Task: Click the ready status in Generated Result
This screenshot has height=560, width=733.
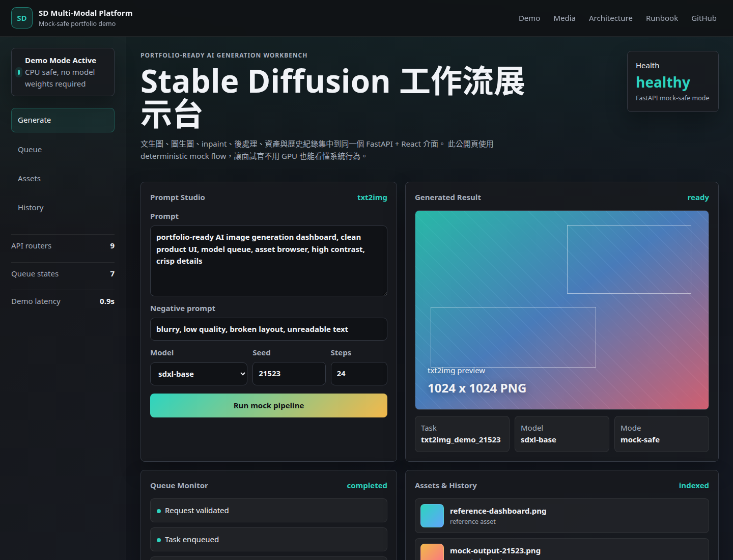Action: click(x=698, y=198)
